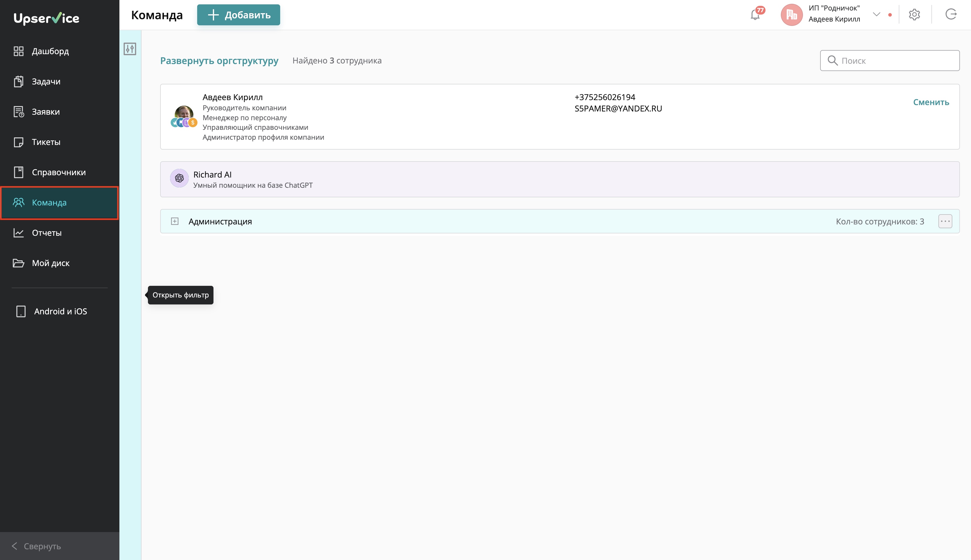Click the notifications bell icon

coord(755,15)
